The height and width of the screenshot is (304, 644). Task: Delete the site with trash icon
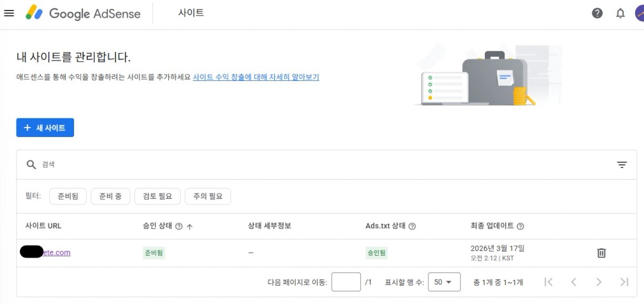pyautogui.click(x=601, y=253)
